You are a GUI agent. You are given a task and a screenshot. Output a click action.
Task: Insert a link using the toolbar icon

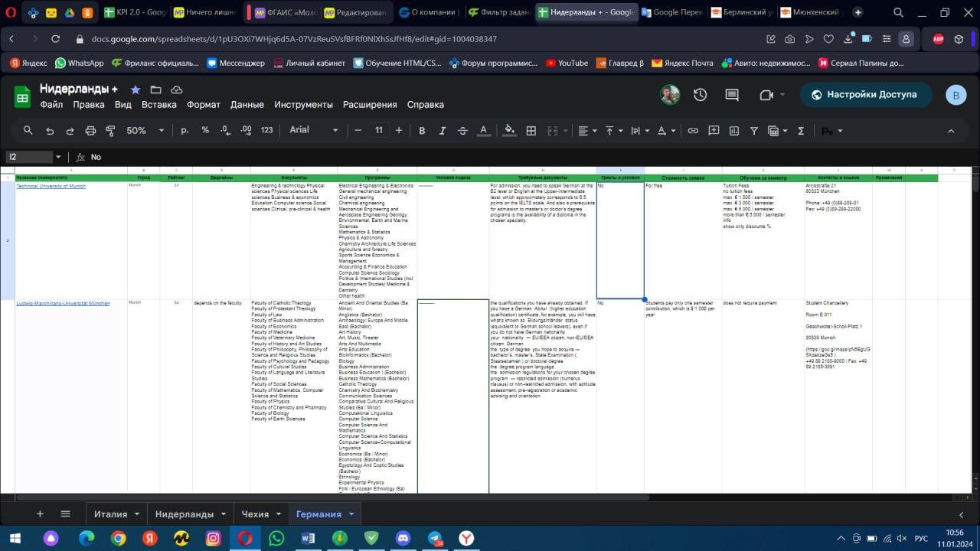693,131
